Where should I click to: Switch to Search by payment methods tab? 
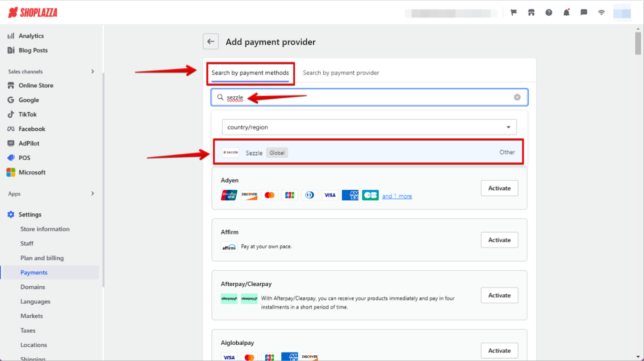click(250, 73)
